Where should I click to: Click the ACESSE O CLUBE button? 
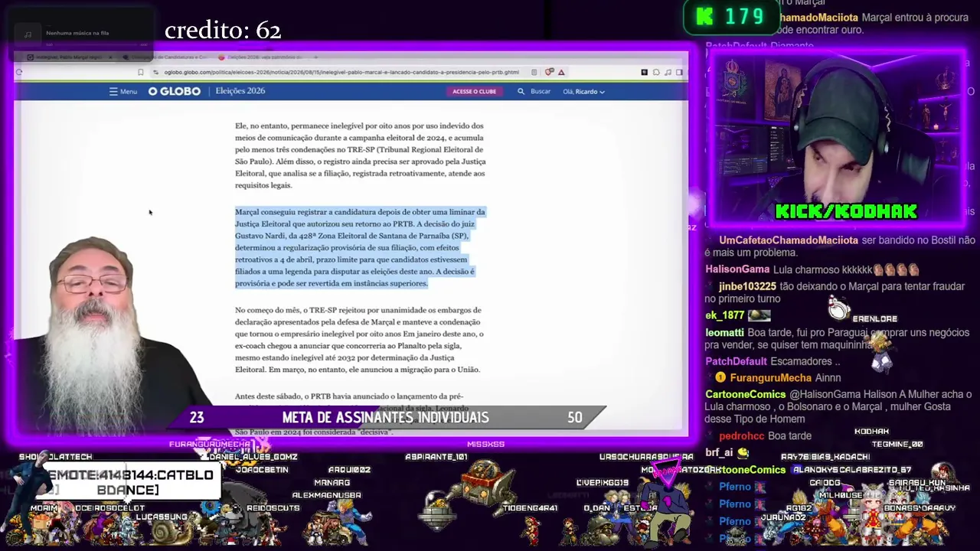474,91
